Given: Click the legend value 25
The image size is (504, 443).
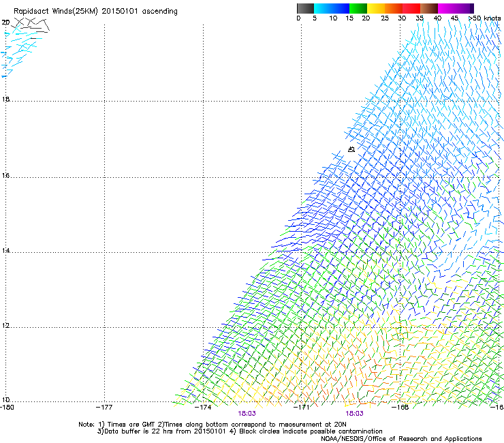Looking at the screenshot, I should pos(385,18).
